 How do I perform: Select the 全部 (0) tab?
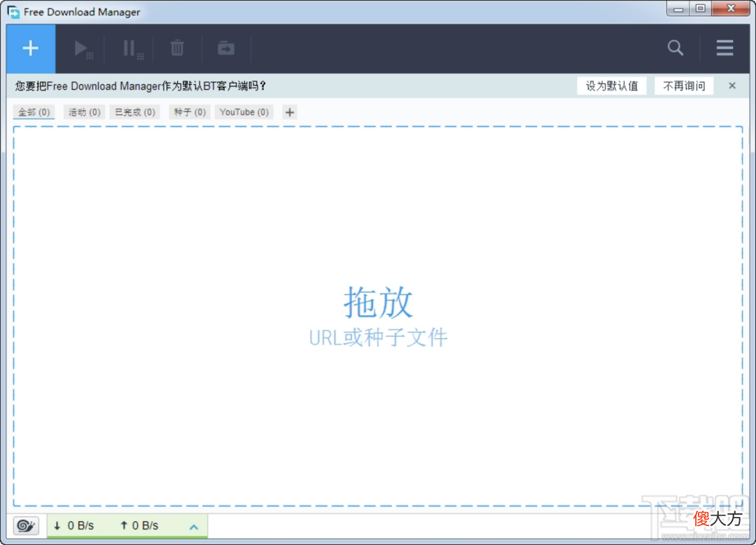click(x=34, y=112)
